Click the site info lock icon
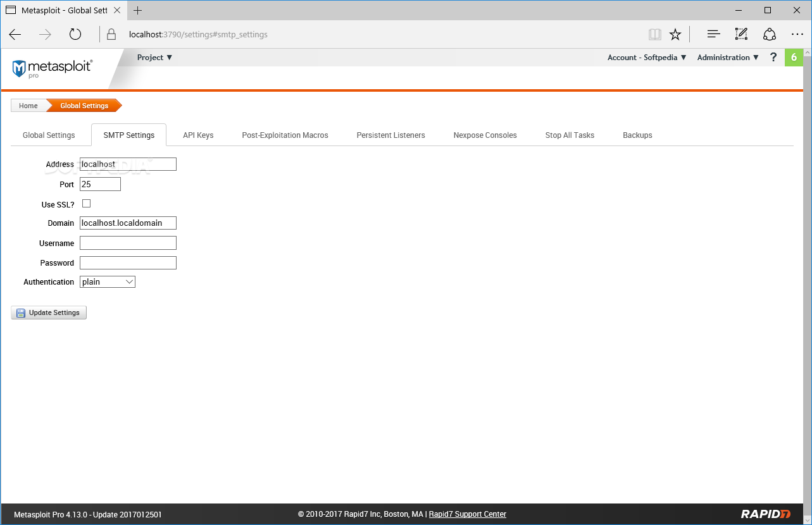812x525 pixels. point(111,34)
